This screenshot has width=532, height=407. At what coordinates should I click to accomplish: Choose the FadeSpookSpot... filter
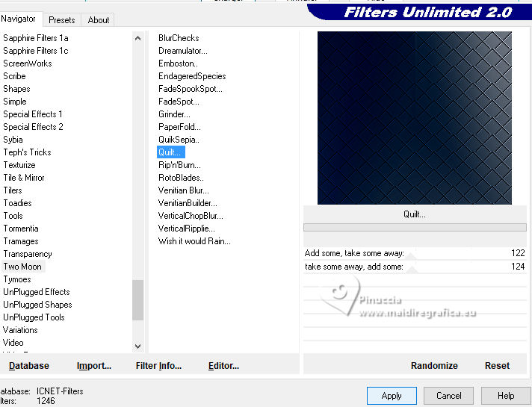191,89
